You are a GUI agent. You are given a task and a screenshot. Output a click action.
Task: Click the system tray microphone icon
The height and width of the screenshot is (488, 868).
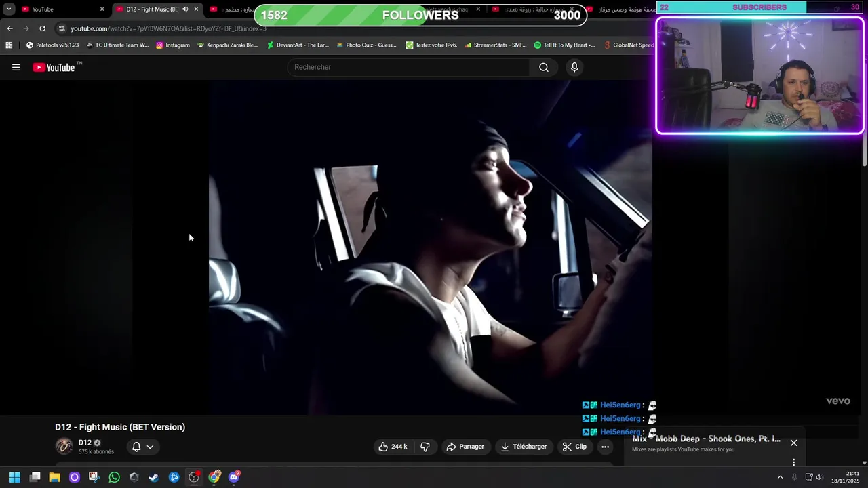point(795,477)
